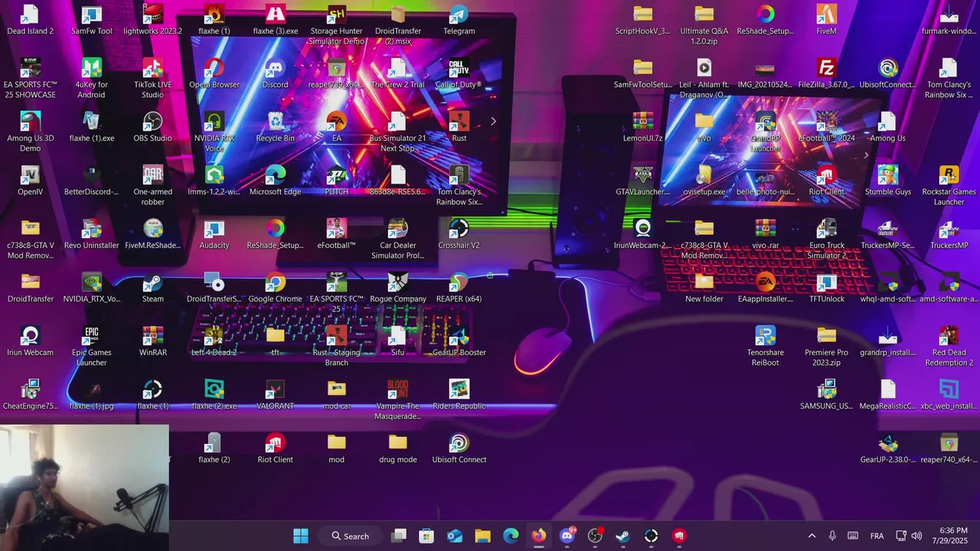Launch SamFw Tool from the desktop
Viewport: 980px width, 551px height.
click(x=91, y=21)
